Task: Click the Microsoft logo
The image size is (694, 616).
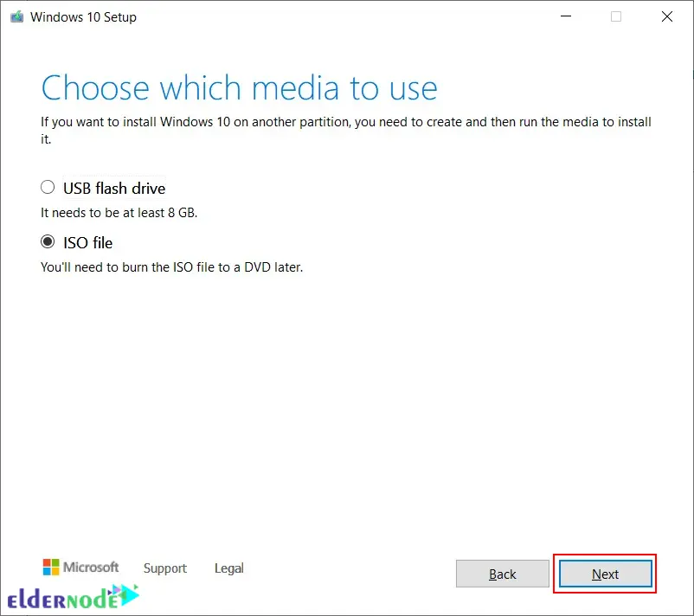Action: [80, 568]
